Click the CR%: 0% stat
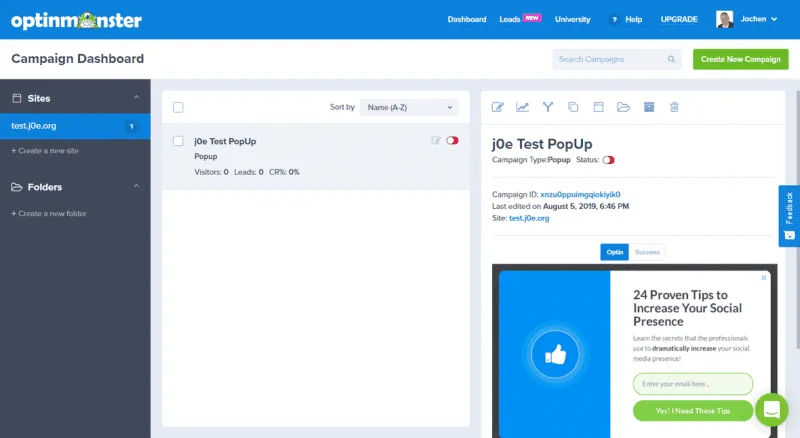This screenshot has width=800, height=438. 284,172
